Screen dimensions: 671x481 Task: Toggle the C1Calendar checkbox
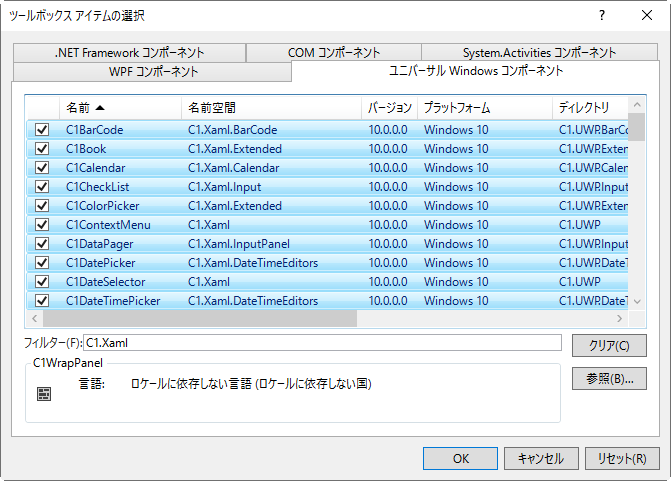(x=42, y=168)
